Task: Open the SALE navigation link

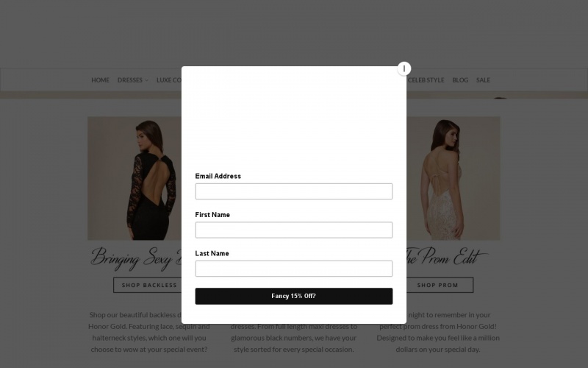Action: tap(483, 80)
